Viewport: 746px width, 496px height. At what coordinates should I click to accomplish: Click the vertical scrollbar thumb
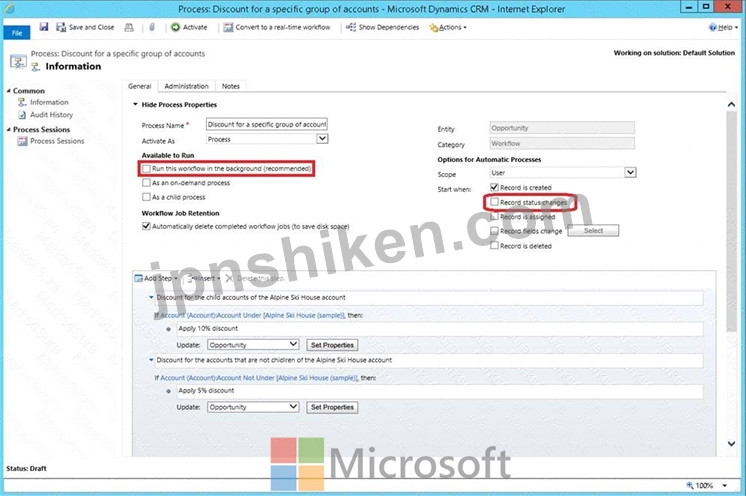pyautogui.click(x=731, y=221)
